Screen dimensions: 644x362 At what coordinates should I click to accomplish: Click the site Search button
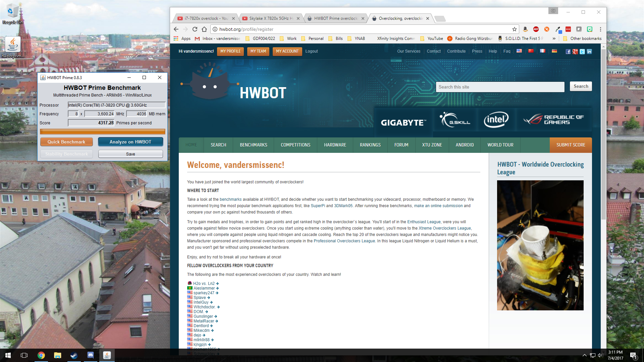click(x=581, y=86)
